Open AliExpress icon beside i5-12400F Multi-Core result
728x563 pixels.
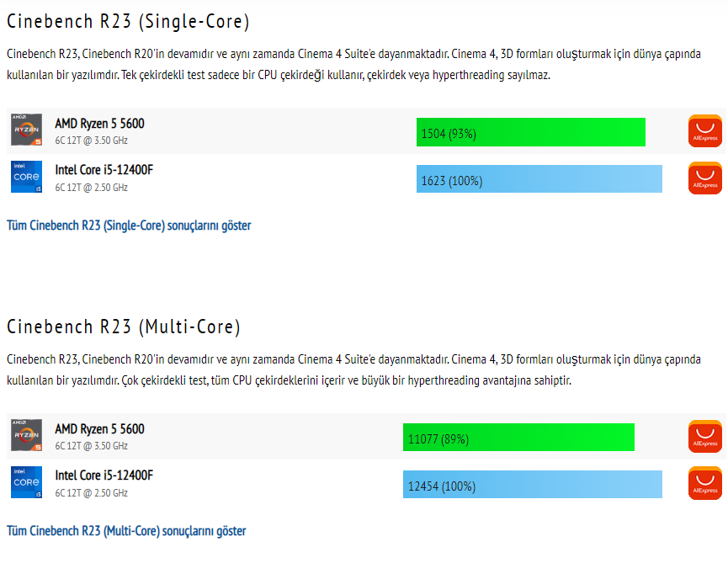coord(704,484)
